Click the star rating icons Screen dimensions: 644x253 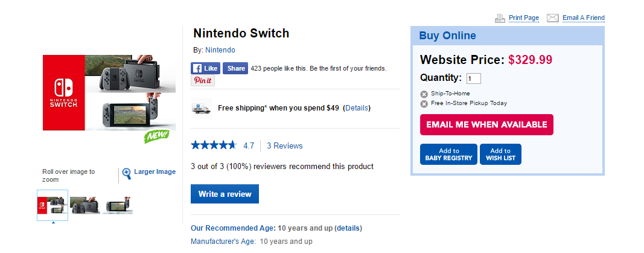click(x=214, y=146)
